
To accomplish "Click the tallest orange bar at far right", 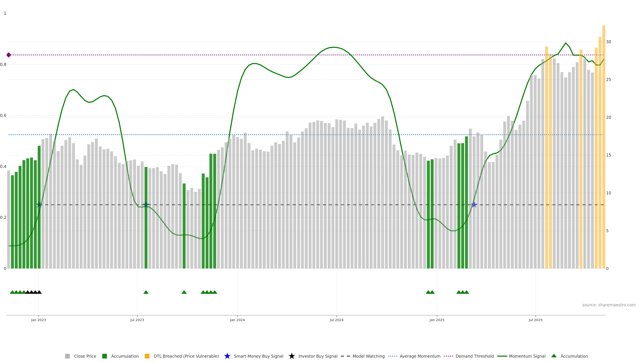I will [604, 150].
